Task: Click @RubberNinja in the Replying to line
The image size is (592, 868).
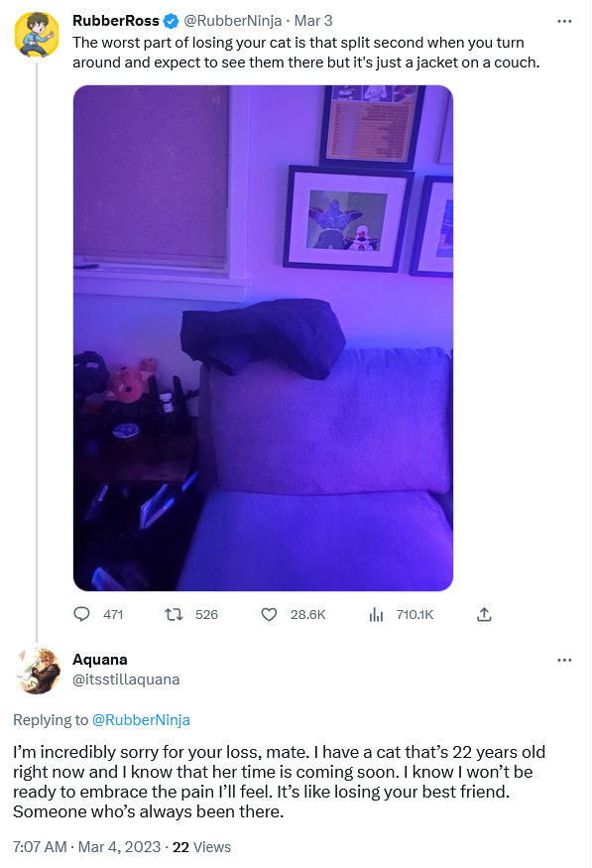Action: click(141, 719)
